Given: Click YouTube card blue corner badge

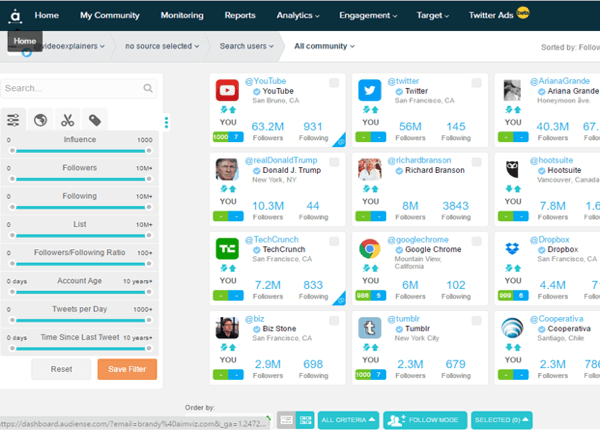Looking at the screenshot, I should (340, 141).
